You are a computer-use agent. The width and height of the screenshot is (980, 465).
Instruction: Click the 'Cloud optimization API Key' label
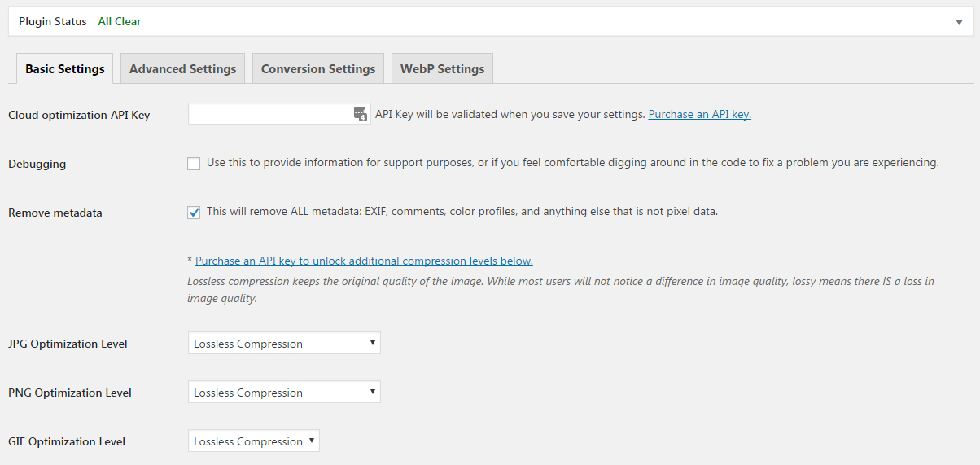pos(79,115)
